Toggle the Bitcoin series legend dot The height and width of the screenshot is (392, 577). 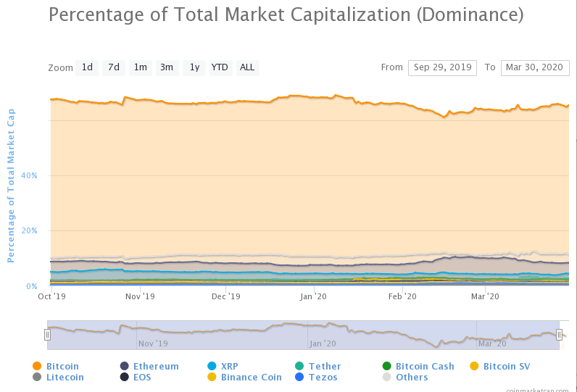tap(37, 366)
